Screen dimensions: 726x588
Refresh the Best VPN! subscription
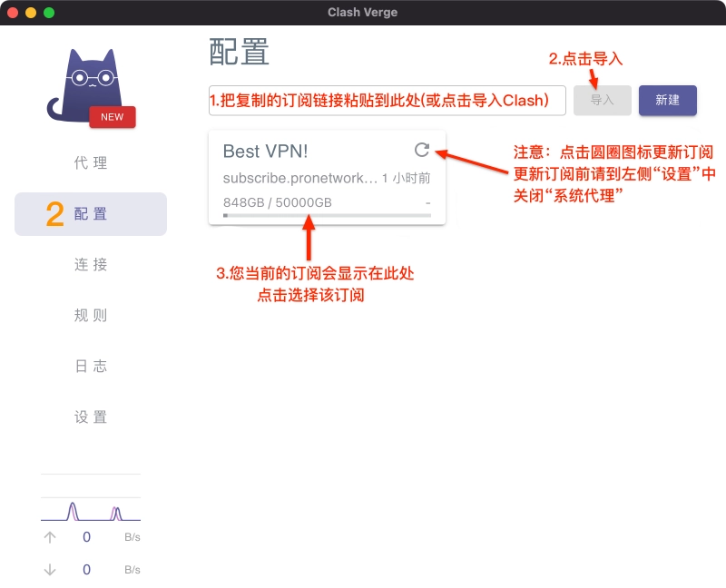point(421,152)
